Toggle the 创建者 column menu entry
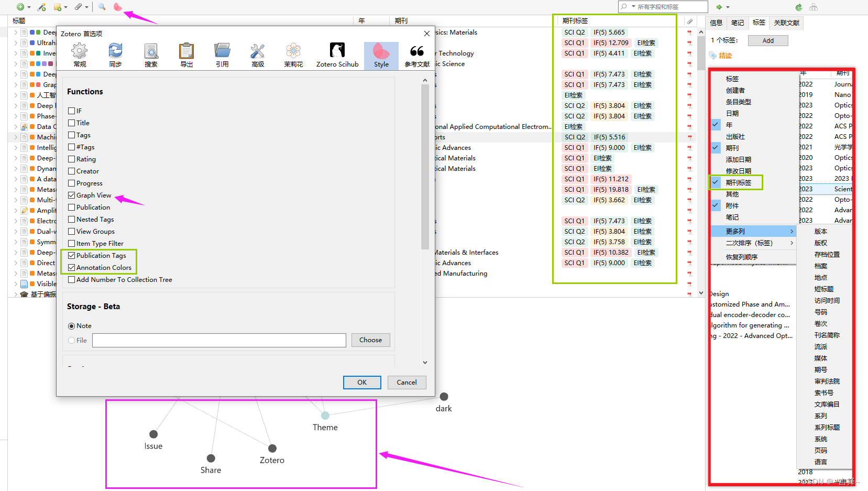This screenshot has height=491, width=868. click(754, 90)
